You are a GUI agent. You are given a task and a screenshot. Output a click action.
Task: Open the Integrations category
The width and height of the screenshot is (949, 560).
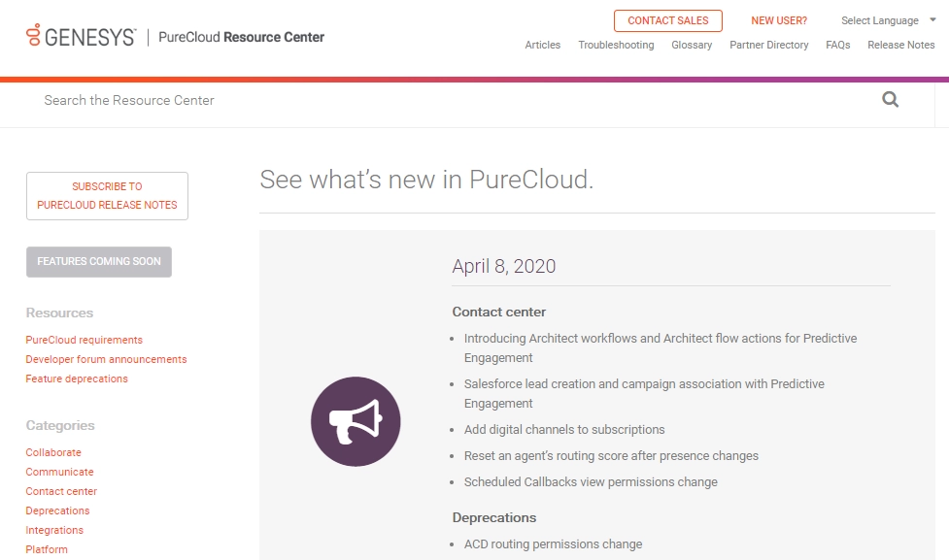[54, 530]
